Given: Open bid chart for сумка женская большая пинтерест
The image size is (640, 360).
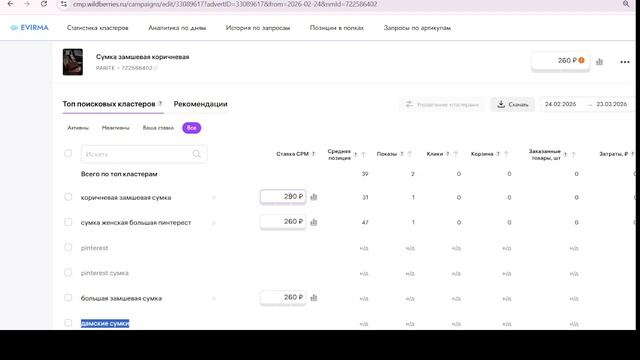Looking at the screenshot, I should click(x=314, y=222).
